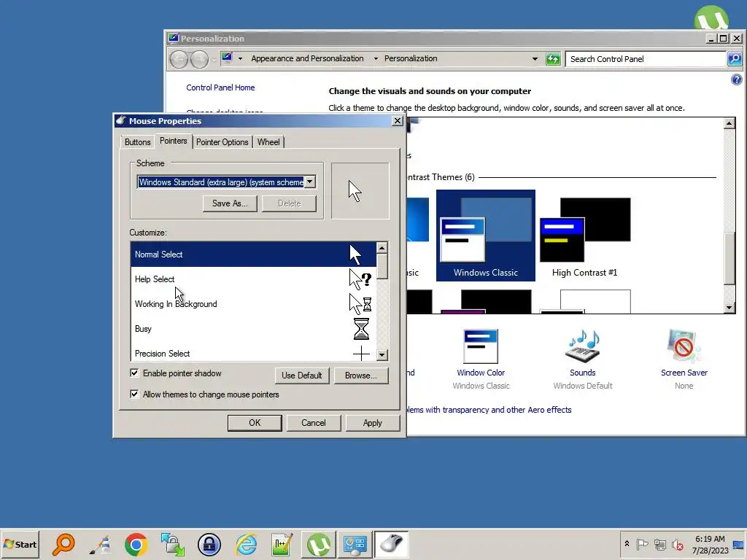
Task: Click the Start button
Action: click(x=20, y=544)
